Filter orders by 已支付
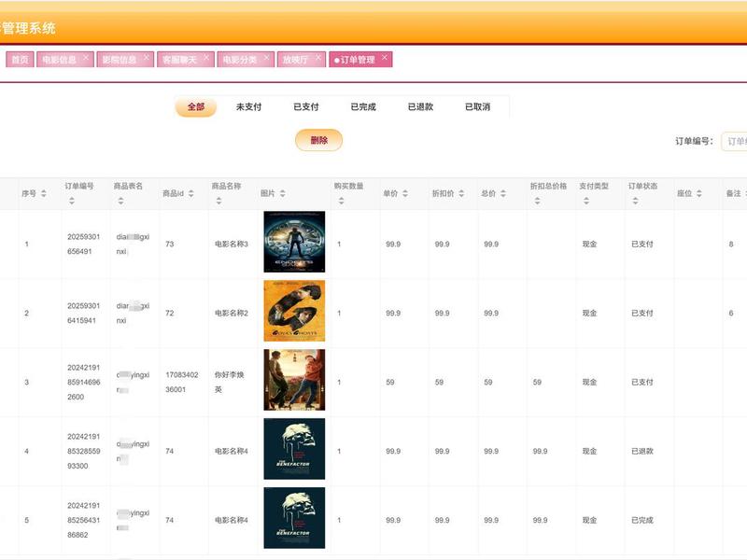The height and width of the screenshot is (560, 747). (x=306, y=106)
